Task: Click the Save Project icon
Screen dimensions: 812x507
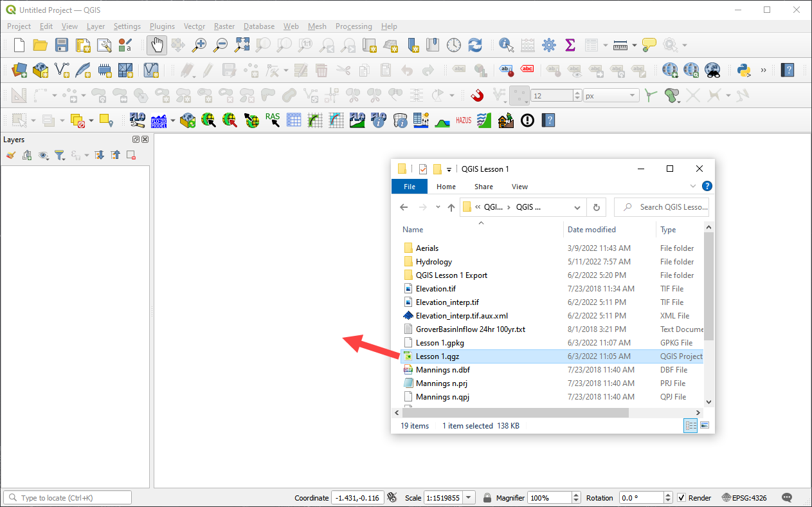Action: point(61,45)
